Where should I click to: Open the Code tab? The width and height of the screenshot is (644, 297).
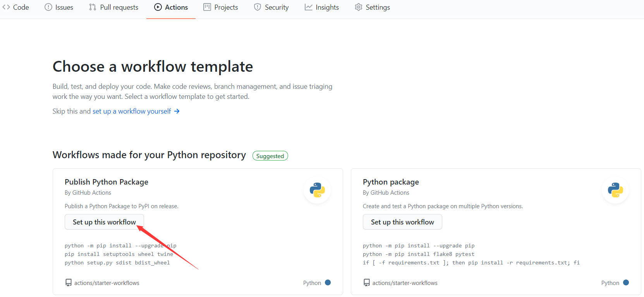click(15, 7)
